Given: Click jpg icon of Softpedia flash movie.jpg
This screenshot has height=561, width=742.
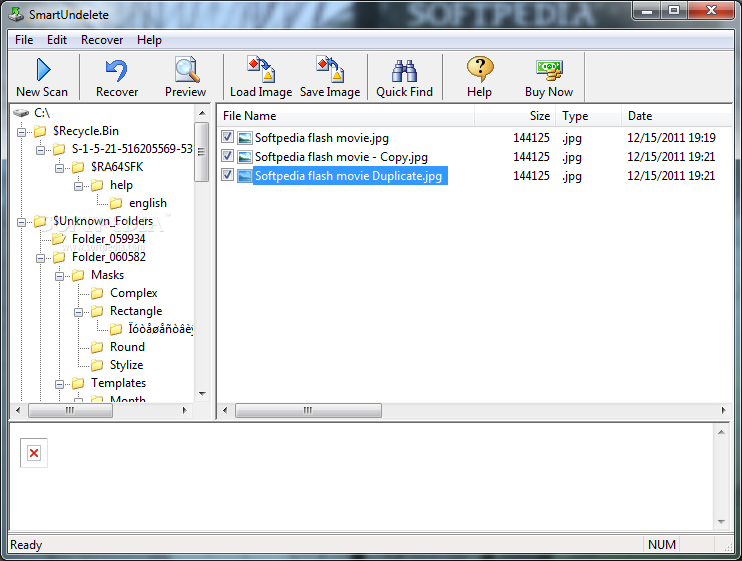Looking at the screenshot, I should (x=245, y=138).
